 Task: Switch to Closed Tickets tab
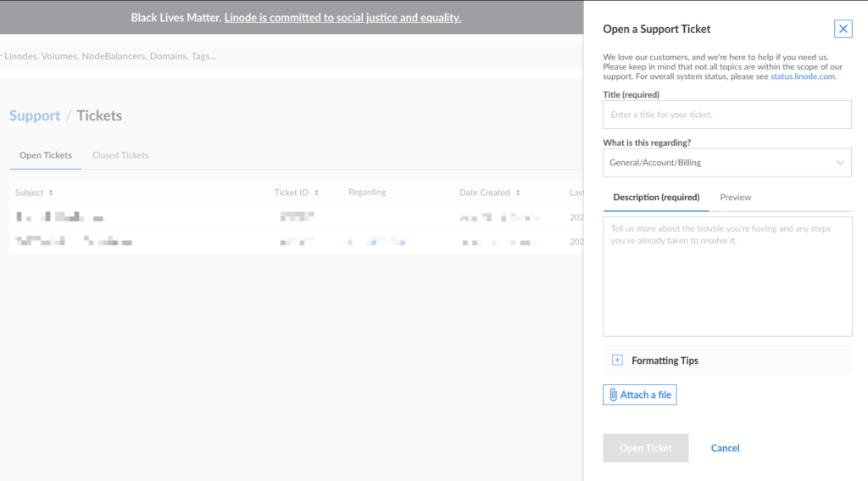[120, 155]
